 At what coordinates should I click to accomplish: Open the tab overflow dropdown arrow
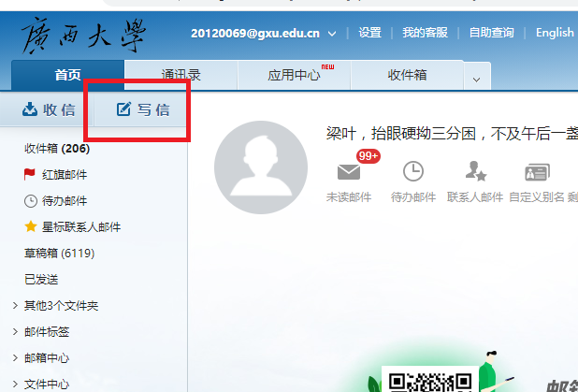point(476,79)
